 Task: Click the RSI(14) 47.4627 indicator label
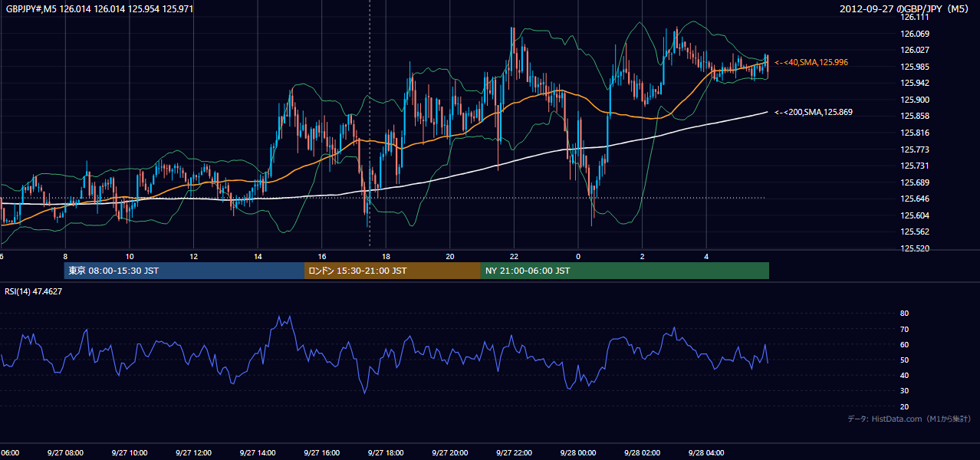click(34, 291)
